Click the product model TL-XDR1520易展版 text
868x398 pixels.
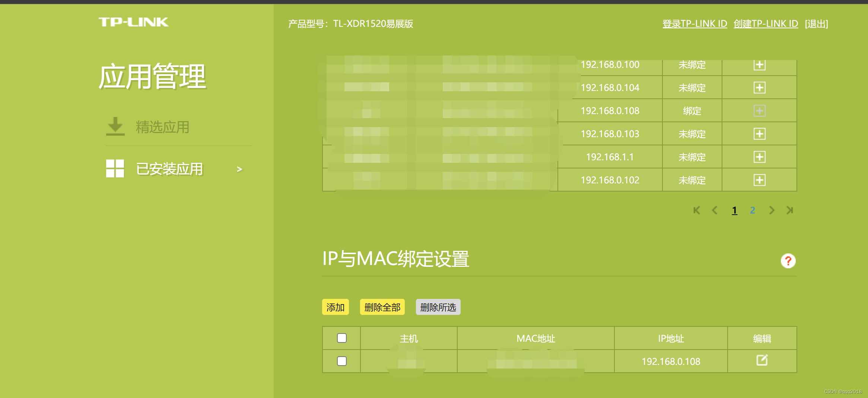click(373, 24)
